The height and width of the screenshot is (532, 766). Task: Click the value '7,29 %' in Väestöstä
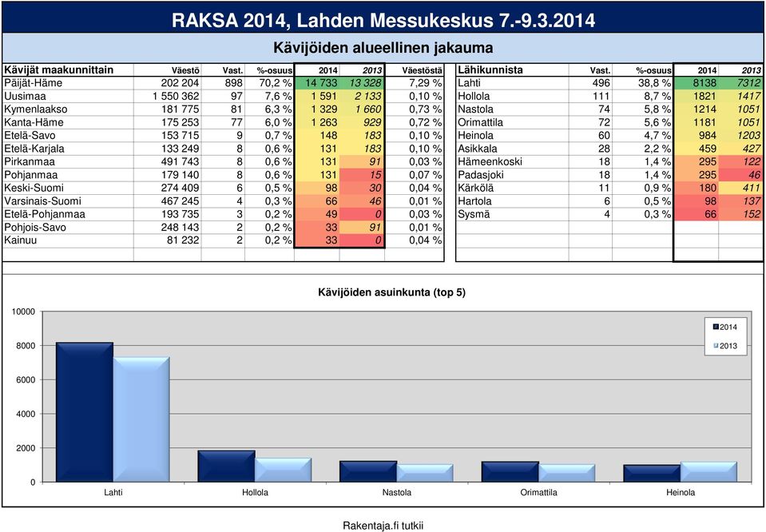(426, 83)
